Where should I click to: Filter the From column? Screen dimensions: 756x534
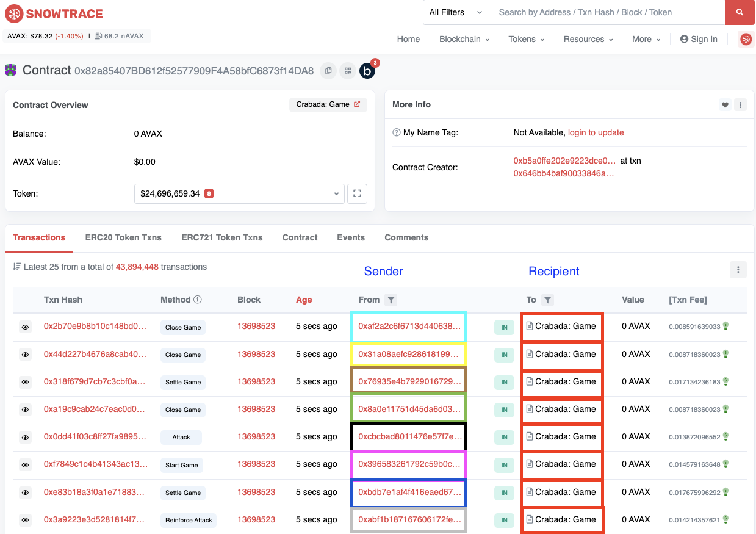[391, 300]
